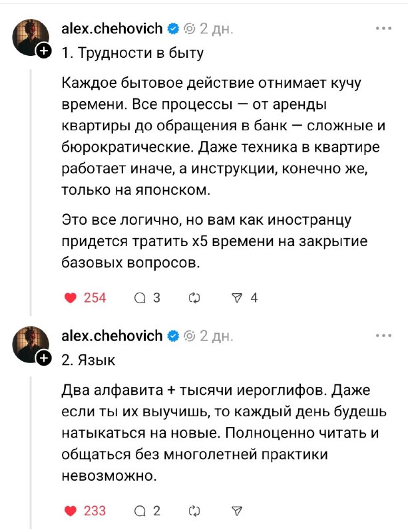View first post avatar photo

pos(30,37)
